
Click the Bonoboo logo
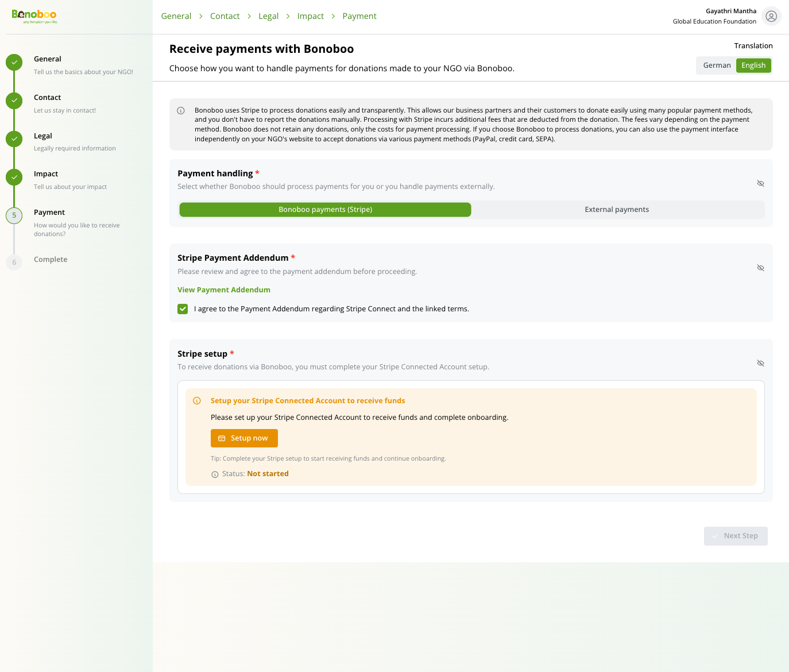click(x=34, y=16)
